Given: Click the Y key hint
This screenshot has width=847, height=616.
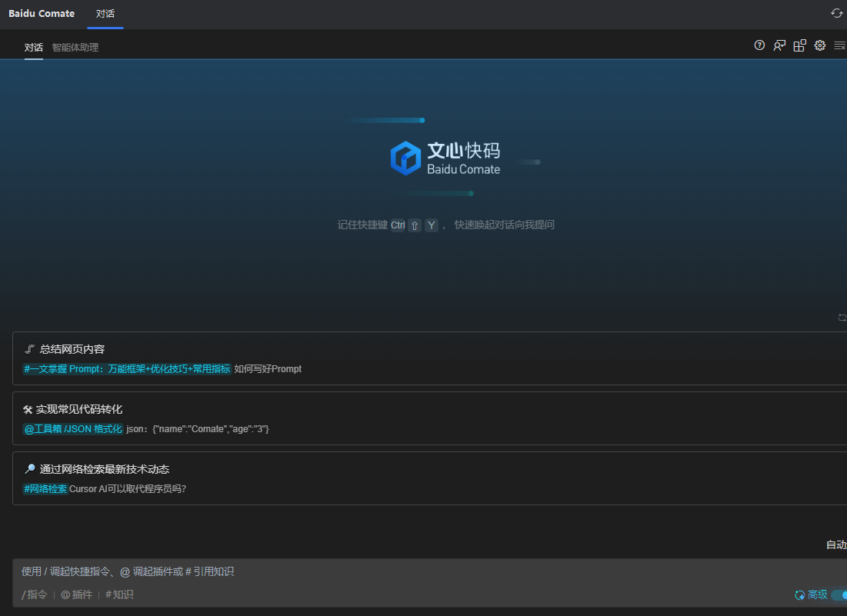Looking at the screenshot, I should 431,225.
